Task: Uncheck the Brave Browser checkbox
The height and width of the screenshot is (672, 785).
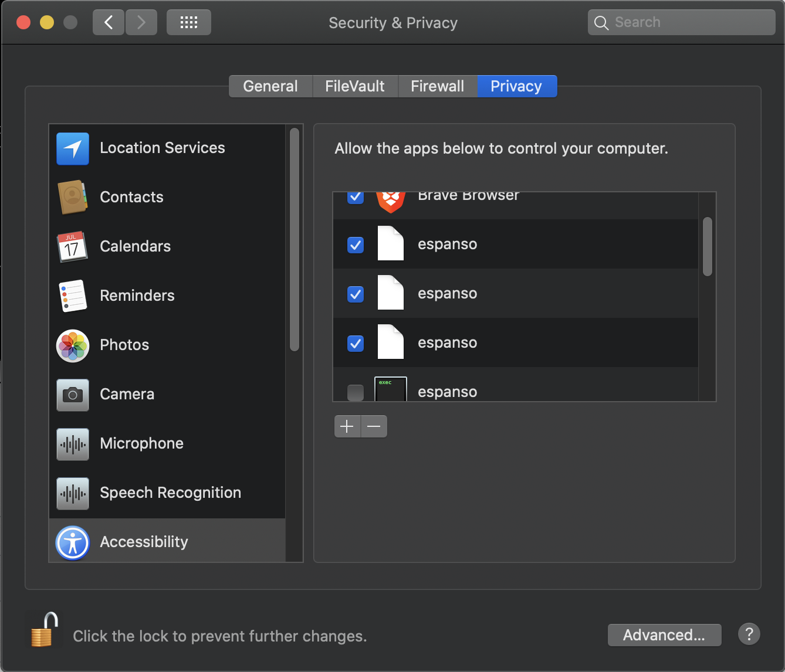Action: (x=356, y=197)
